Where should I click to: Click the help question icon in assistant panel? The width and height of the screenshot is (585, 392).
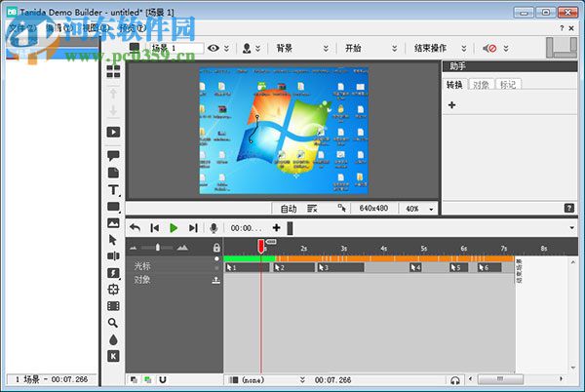(569, 208)
